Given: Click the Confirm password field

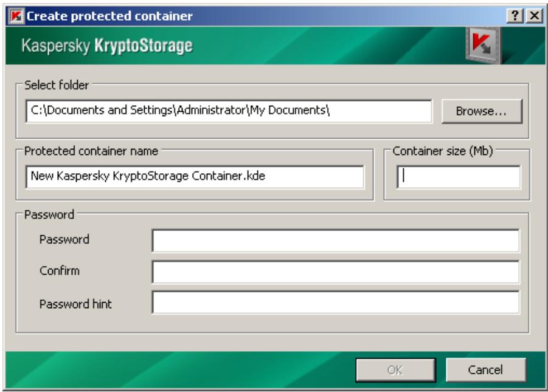Looking at the screenshot, I should pos(336,272).
